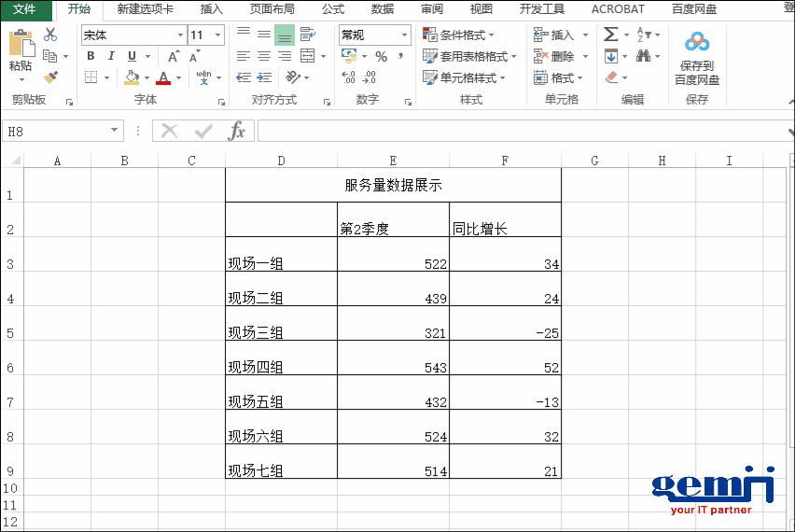
Task: Apply the red font color
Action: pos(163,77)
